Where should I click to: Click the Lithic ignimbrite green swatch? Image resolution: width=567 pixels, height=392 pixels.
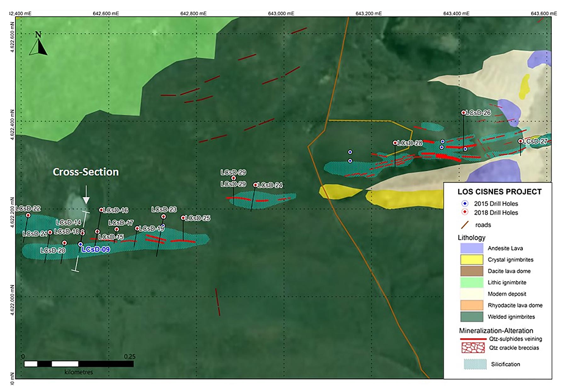tap(472, 282)
